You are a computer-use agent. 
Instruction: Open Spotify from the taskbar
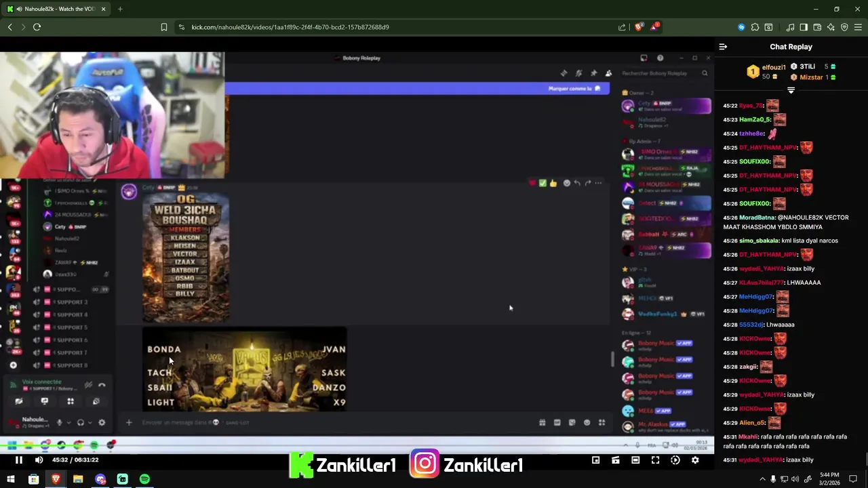tap(144, 479)
